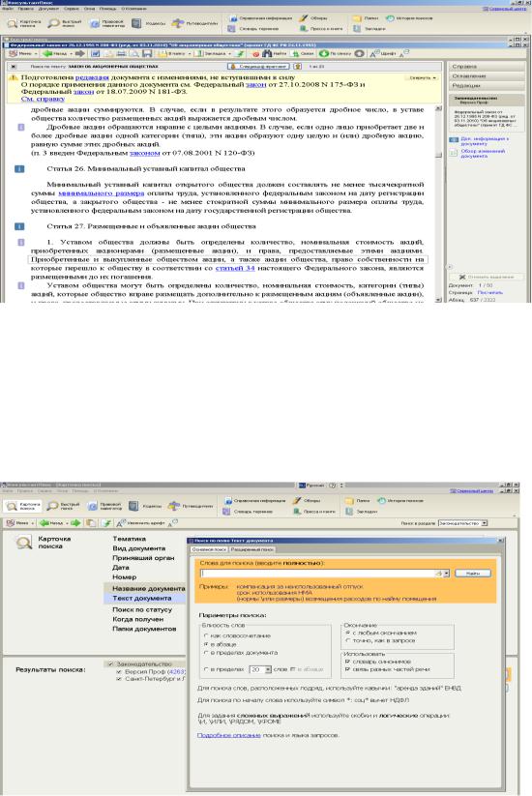This screenshot has height=796, width=532.
Task: Toggle 'связь разных частей речи' checkbox
Action: (347, 669)
